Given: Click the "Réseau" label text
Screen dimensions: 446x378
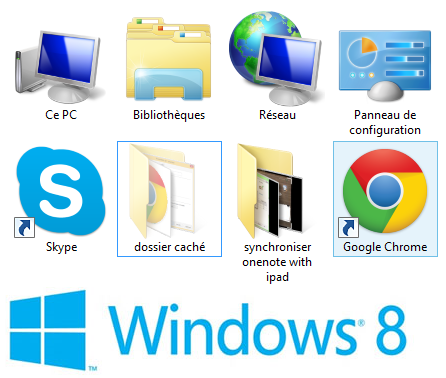Looking at the screenshot, I should [277, 115].
